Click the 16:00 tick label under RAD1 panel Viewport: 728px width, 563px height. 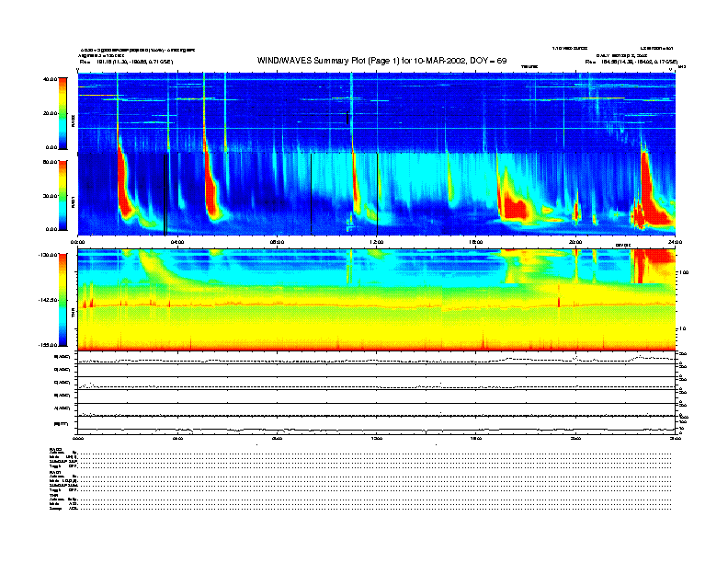point(476,242)
